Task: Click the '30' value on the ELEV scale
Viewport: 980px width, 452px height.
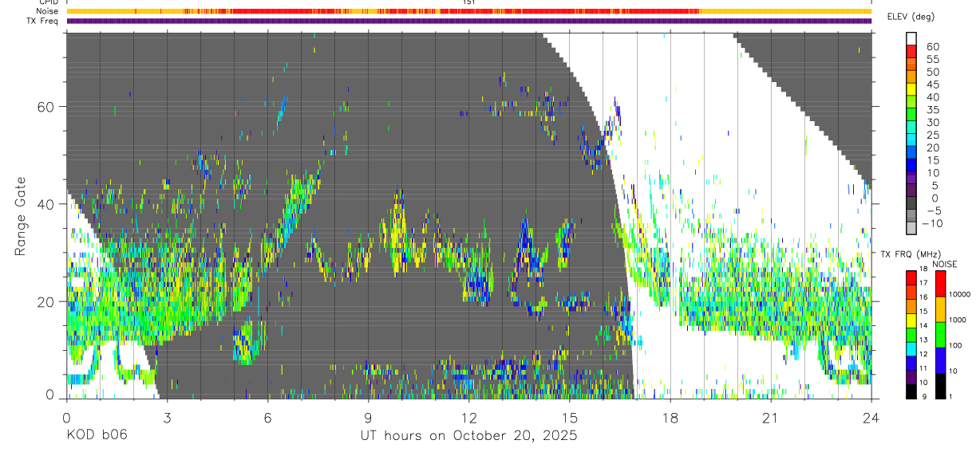Action: click(932, 123)
